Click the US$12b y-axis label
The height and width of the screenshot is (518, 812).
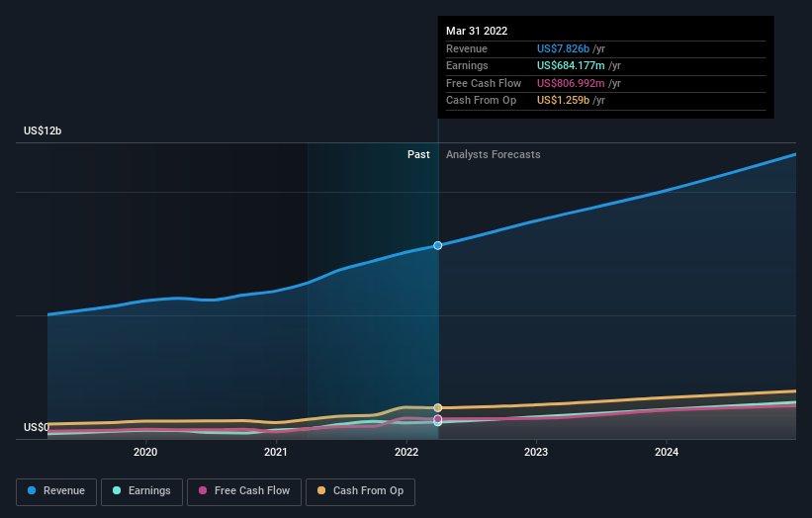tap(43, 130)
